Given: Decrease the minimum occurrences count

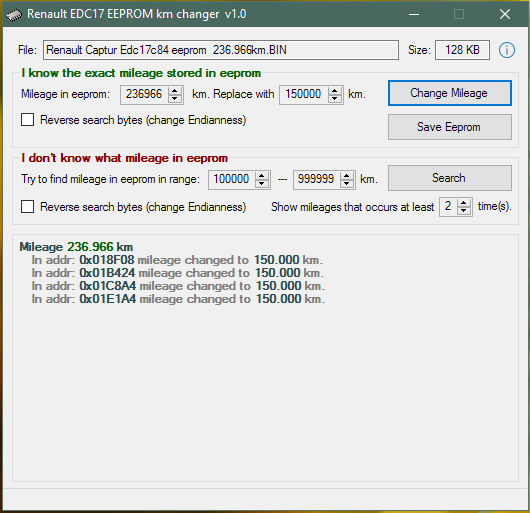Looking at the screenshot, I should tap(463, 211).
